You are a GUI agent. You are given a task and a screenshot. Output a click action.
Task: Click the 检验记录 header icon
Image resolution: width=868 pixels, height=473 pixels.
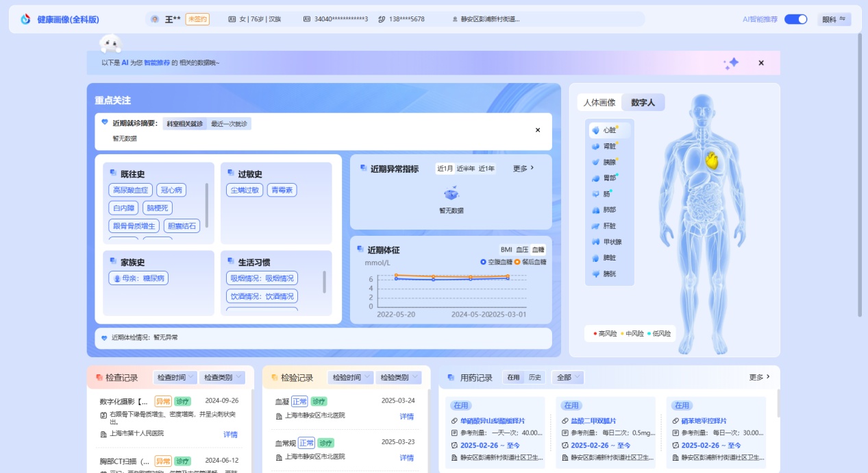(x=275, y=378)
